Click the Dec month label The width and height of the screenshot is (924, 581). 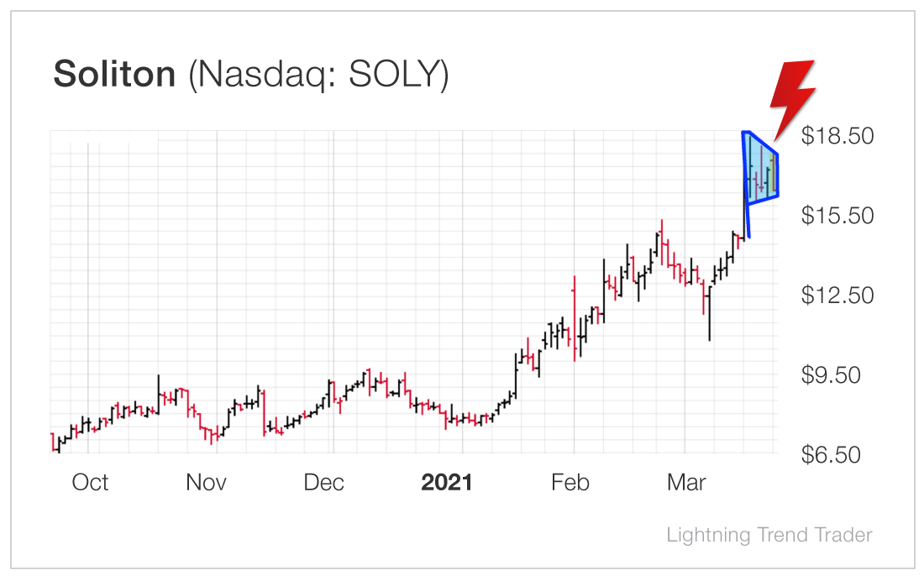point(323,483)
